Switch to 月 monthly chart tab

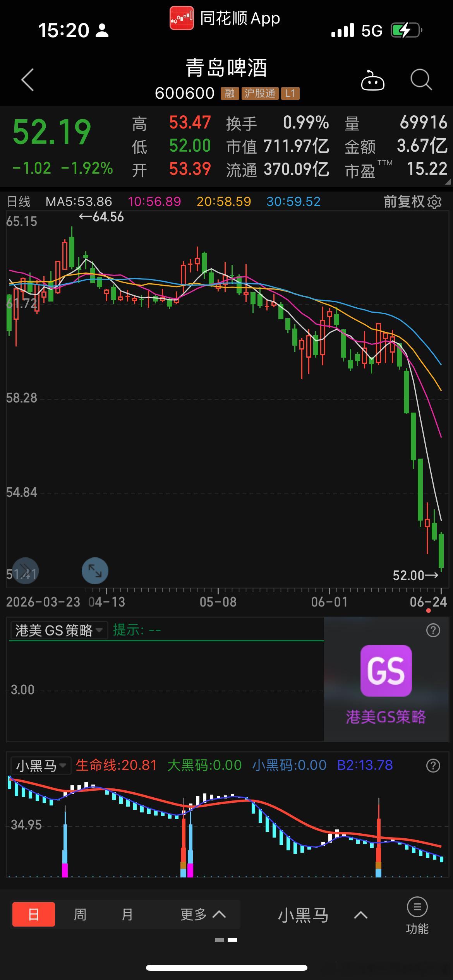coord(127,915)
